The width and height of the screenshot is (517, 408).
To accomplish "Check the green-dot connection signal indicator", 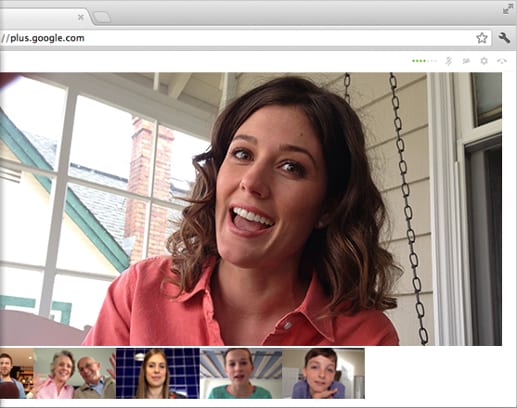I will pyautogui.click(x=424, y=61).
